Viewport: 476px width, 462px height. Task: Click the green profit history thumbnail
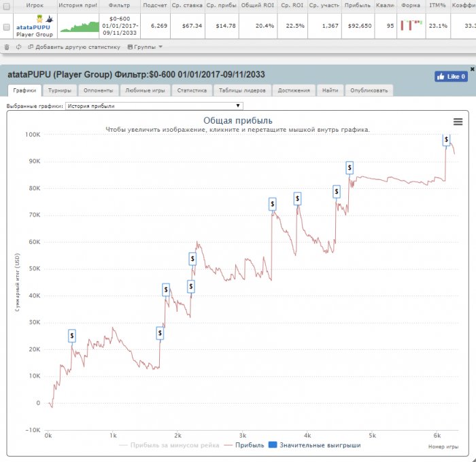coord(80,26)
